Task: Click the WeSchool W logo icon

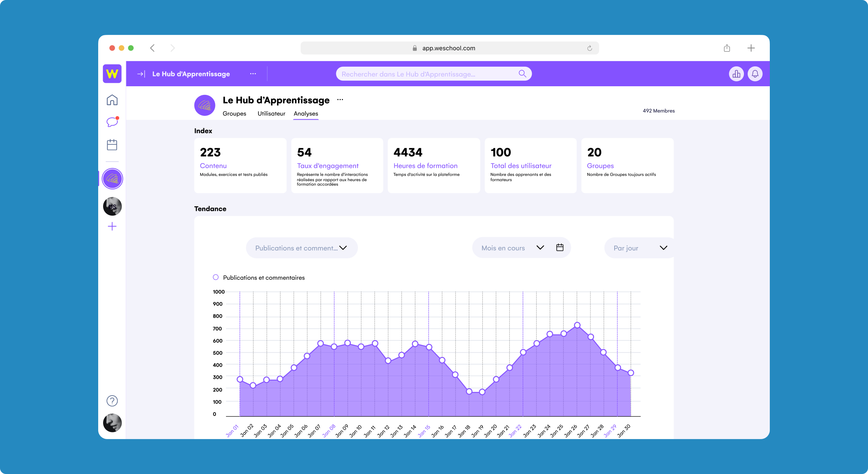Action: click(x=112, y=73)
